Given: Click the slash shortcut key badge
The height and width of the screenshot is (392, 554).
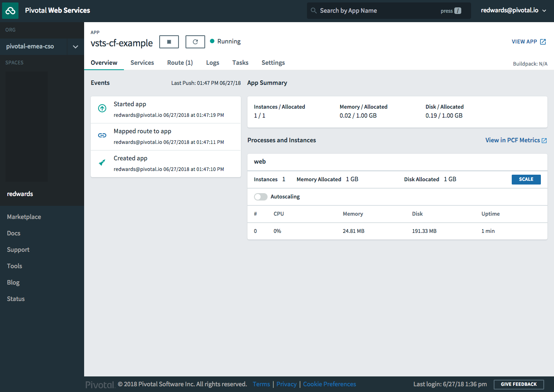Looking at the screenshot, I should (458, 11).
